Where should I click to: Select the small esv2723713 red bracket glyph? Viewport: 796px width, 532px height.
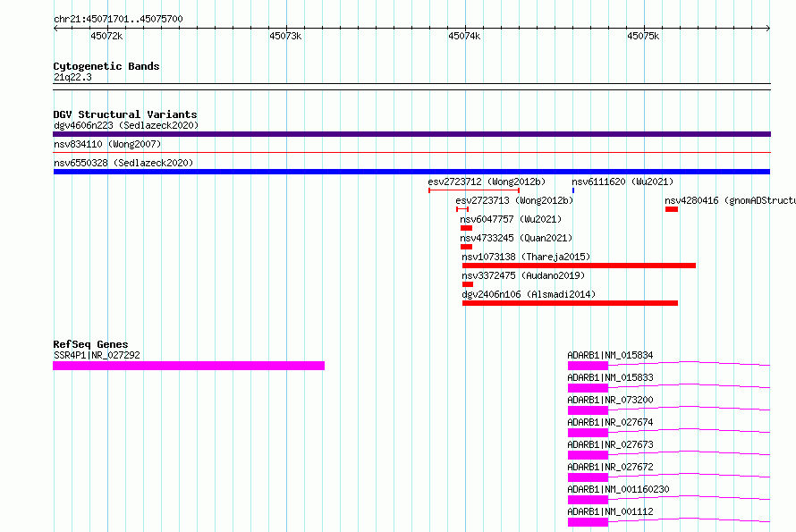[x=462, y=209]
